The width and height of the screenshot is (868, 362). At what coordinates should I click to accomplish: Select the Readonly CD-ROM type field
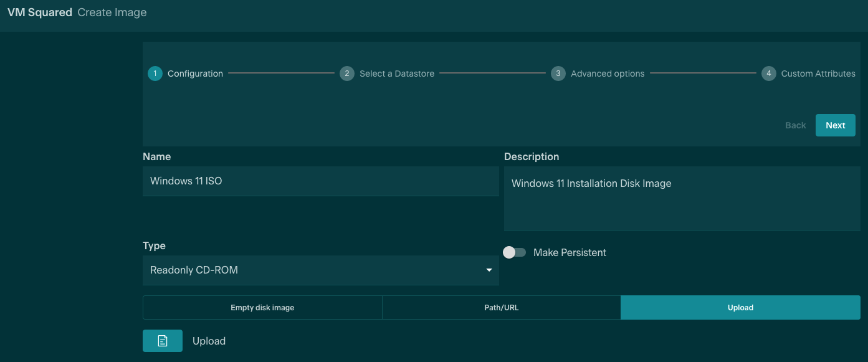pos(312,270)
